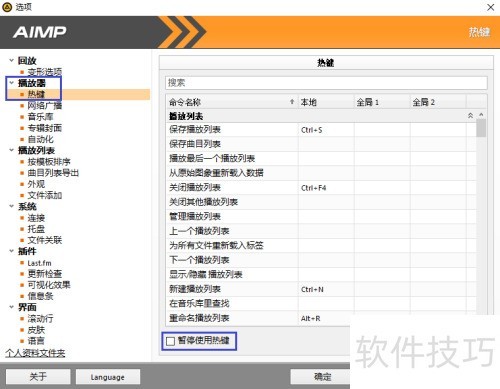The height and width of the screenshot is (389, 500).
Task: Select 热键 in the settings tree
Action: [x=36, y=94]
